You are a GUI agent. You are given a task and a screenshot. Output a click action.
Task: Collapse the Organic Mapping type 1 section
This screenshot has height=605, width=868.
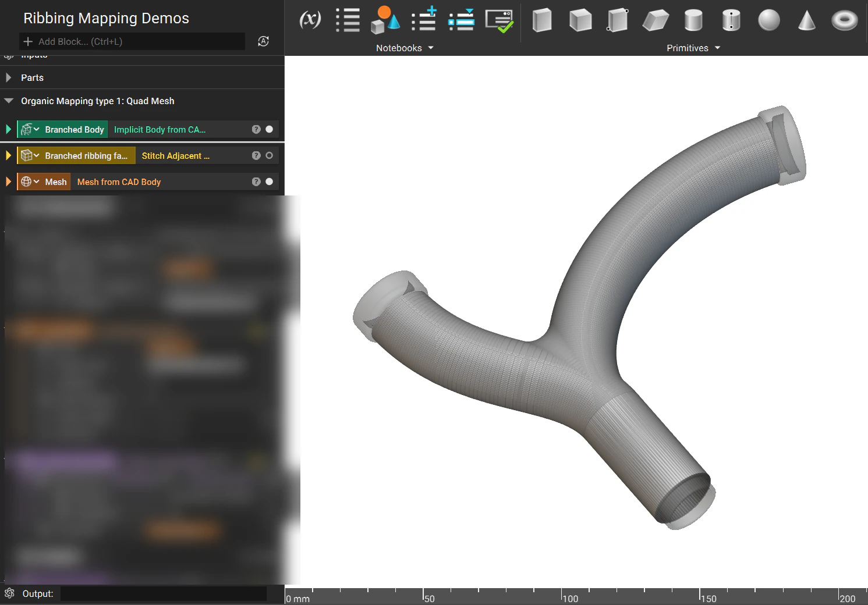9,101
